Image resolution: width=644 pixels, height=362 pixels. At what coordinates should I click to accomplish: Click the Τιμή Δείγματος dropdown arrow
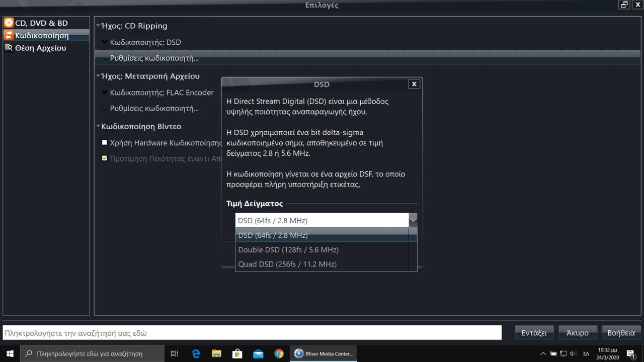click(413, 220)
